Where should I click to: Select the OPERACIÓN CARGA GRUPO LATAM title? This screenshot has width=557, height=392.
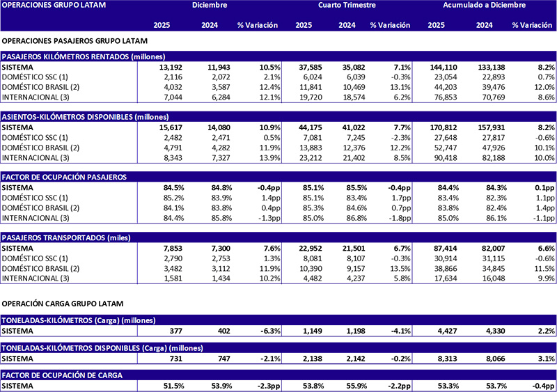pyautogui.click(x=62, y=304)
